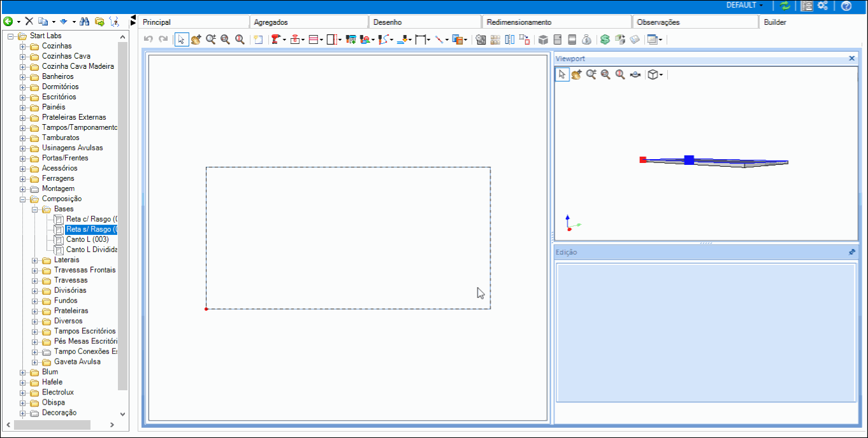Switch to the Observações tab

(x=695, y=22)
